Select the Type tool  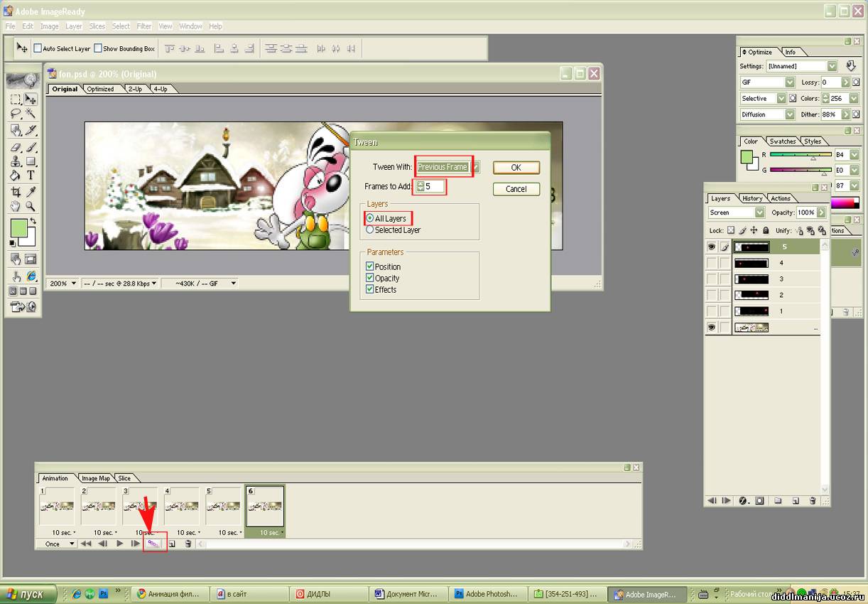(x=31, y=175)
